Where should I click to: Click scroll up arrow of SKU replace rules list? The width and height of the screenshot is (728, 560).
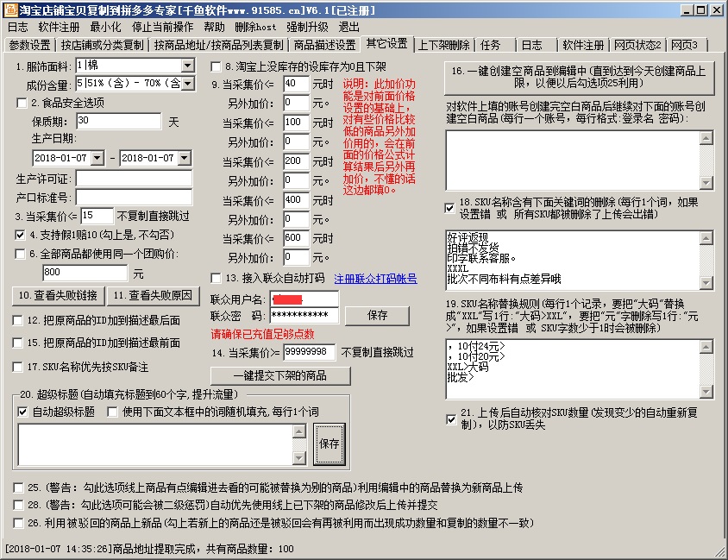(x=706, y=346)
